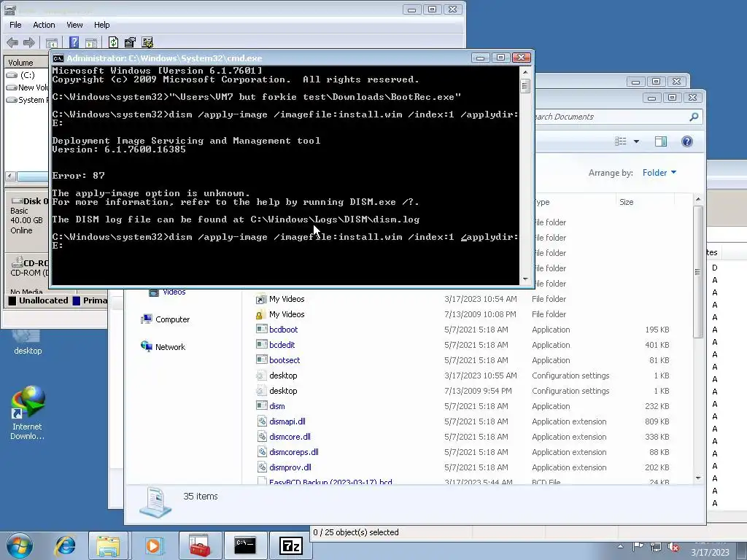
Task: Select the dismprov.dll file
Action: point(463,467)
